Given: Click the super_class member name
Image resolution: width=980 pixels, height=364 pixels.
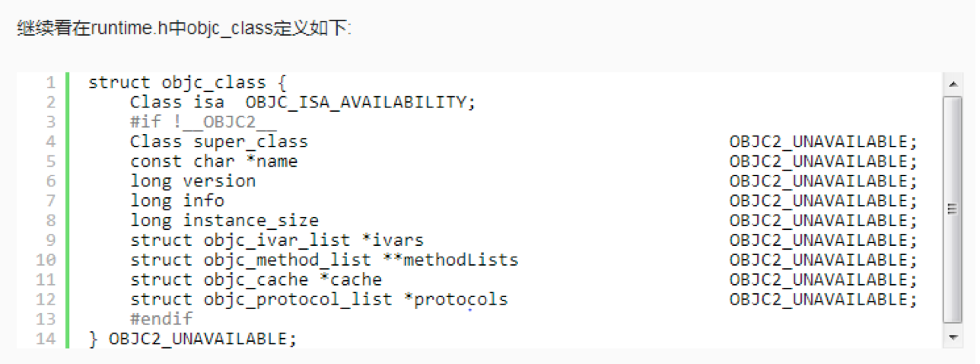Looking at the screenshot, I should point(250,142).
